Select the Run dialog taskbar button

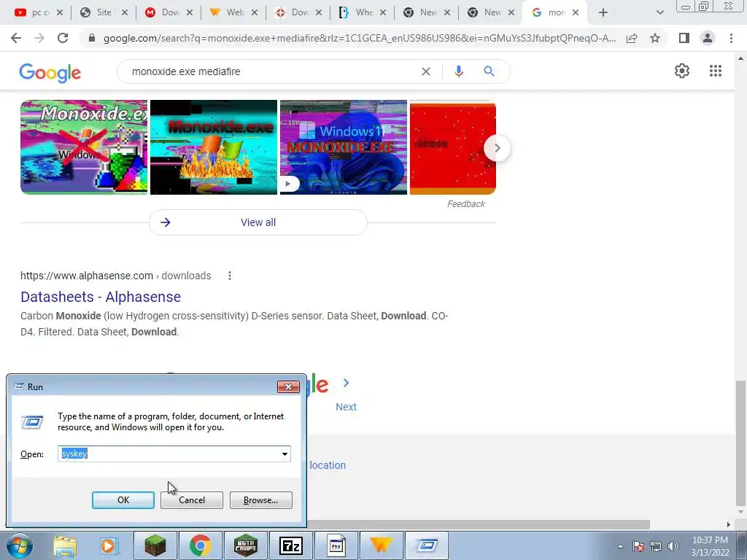(426, 545)
